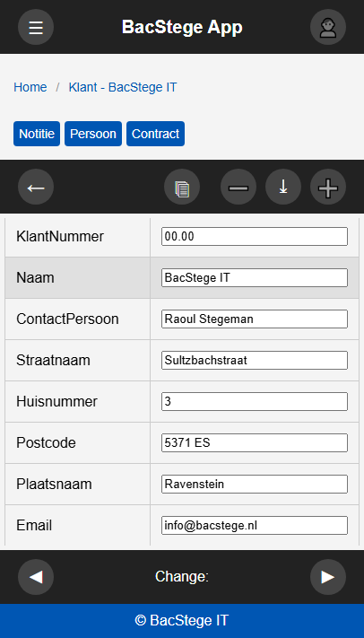Screen dimensions: 364x638
Task: Edit the Email address field
Action: (x=255, y=525)
